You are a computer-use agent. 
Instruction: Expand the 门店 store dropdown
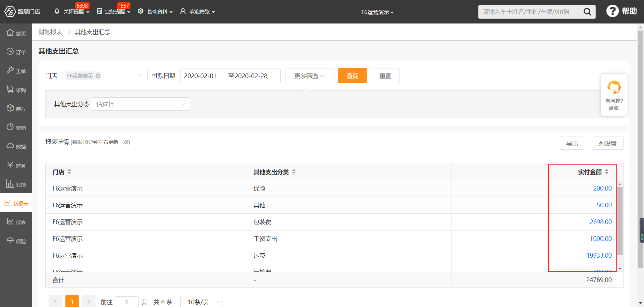click(140, 75)
